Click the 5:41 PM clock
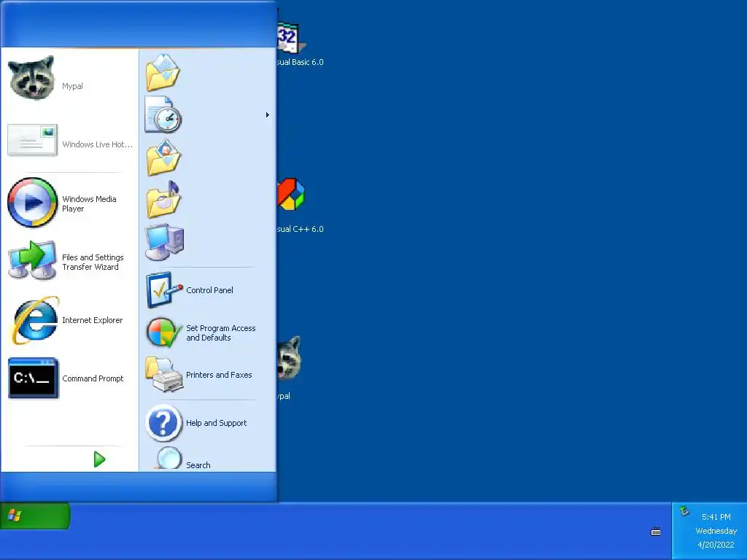This screenshot has width=747, height=560. tap(716, 517)
